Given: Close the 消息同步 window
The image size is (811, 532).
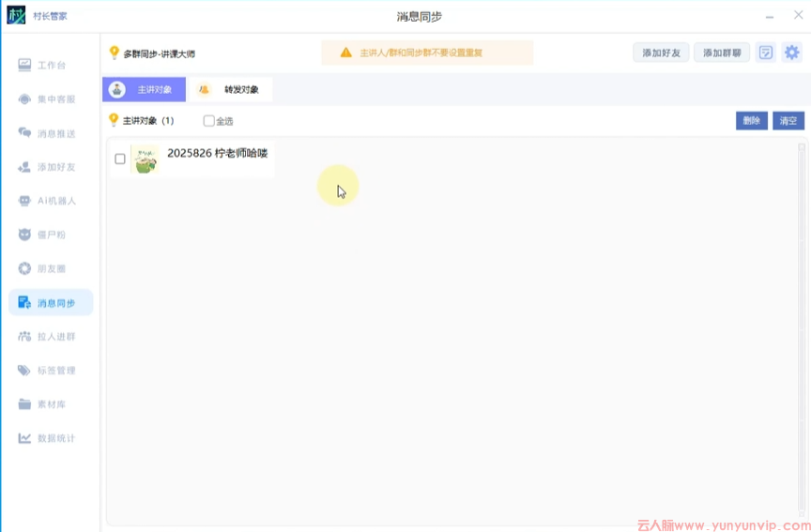Looking at the screenshot, I should click(798, 16).
